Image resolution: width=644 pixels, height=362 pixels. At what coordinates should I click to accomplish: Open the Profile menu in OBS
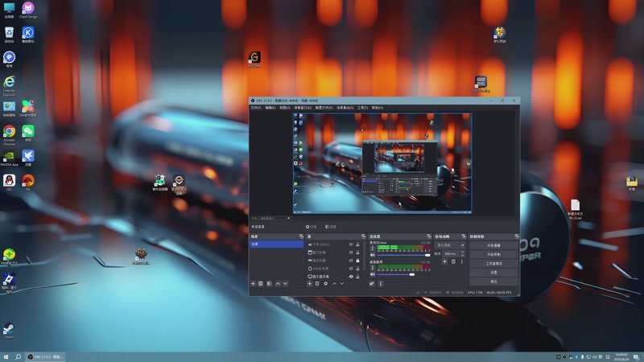(x=324, y=108)
